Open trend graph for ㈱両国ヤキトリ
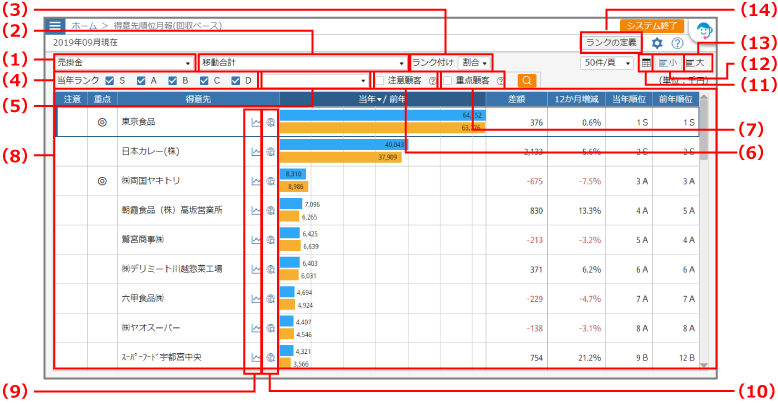This screenshot has width=778, height=404. tap(256, 181)
